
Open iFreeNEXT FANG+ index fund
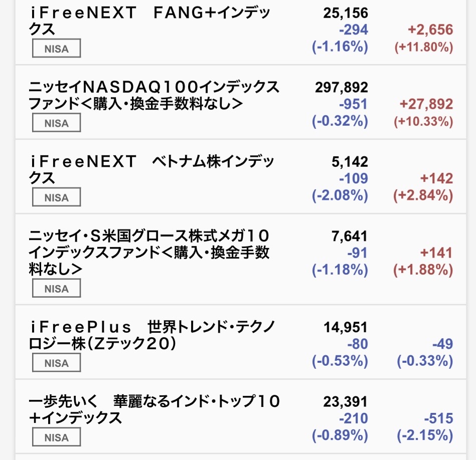pos(149,21)
